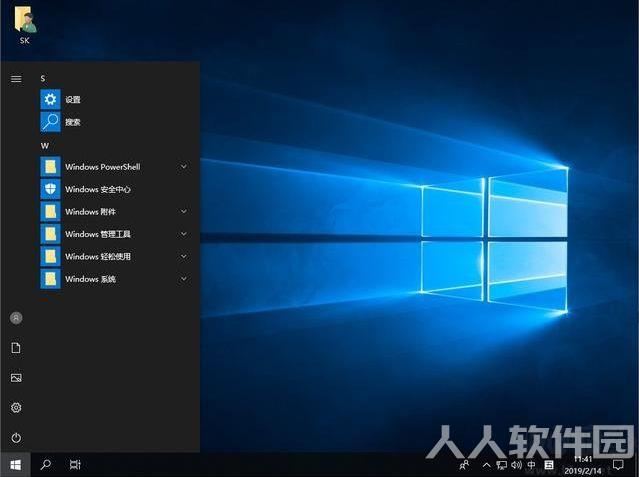
Task: Open Task View on the taskbar
Action: [x=75, y=464]
